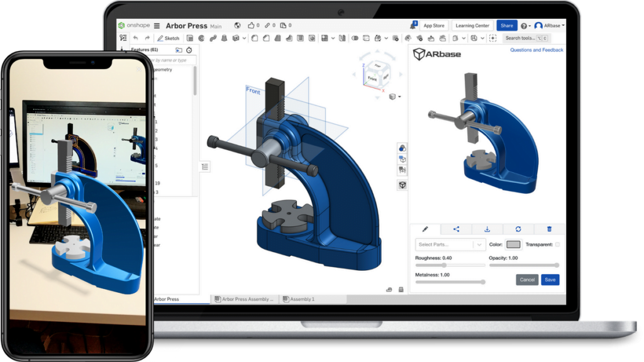
Task: Select the Split tool
Action: pos(366,38)
